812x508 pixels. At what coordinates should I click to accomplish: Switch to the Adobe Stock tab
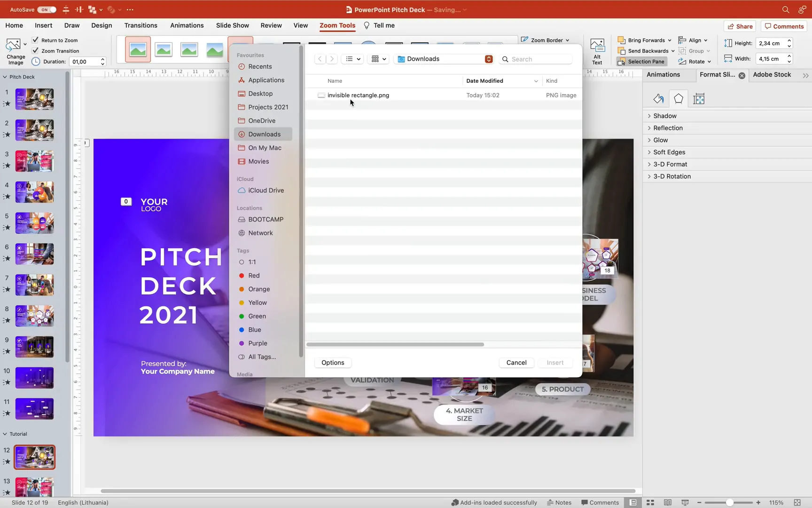coord(772,74)
